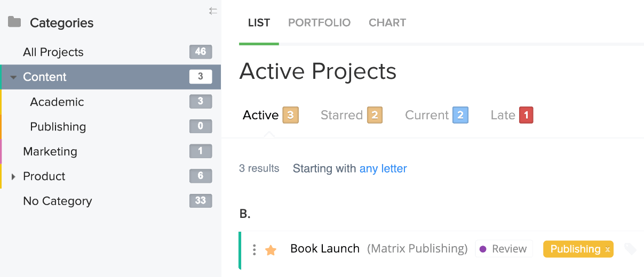Collapse the Content category arrow
This screenshot has width=644, height=277.
13,77
